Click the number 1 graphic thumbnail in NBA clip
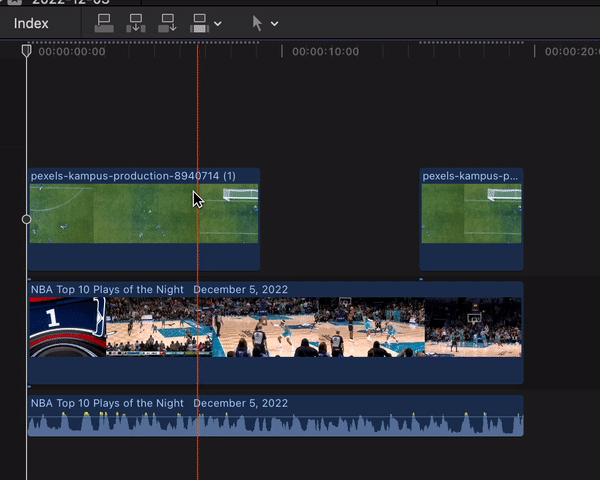Viewport: 600px width, 480px height. click(68, 327)
